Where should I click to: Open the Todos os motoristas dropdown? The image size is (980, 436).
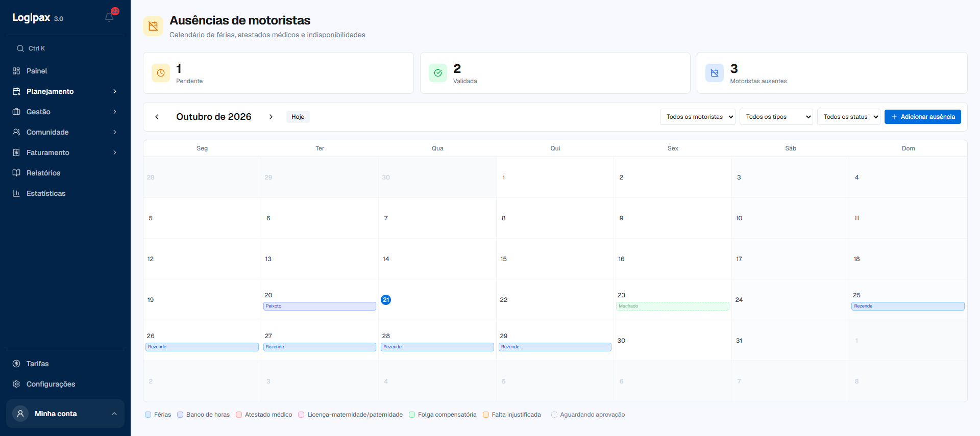698,117
